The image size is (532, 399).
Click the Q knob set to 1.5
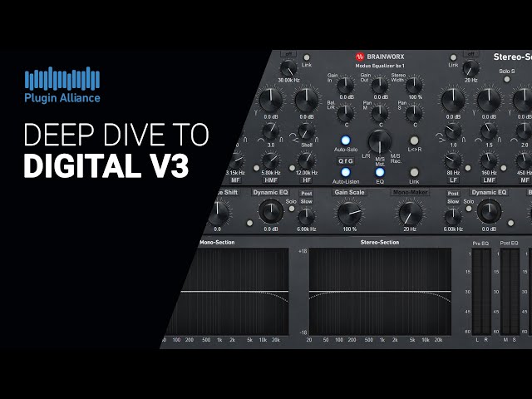click(x=489, y=131)
